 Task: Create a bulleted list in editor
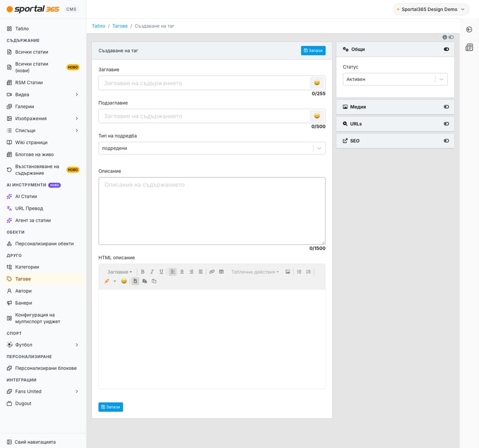299,272
